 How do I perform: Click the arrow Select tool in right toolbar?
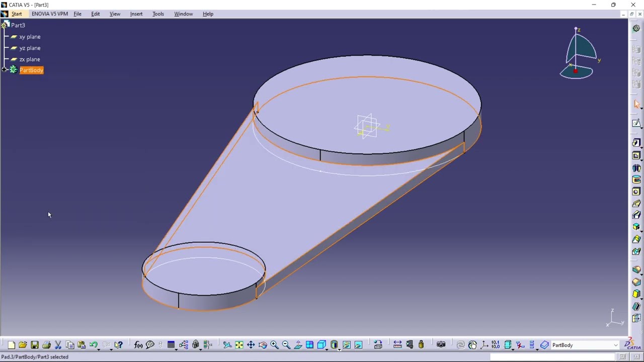636,104
